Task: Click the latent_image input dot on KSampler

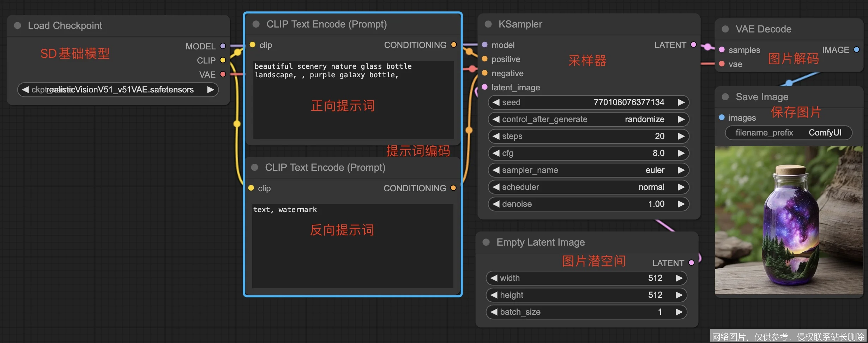Action: pyautogui.click(x=485, y=87)
